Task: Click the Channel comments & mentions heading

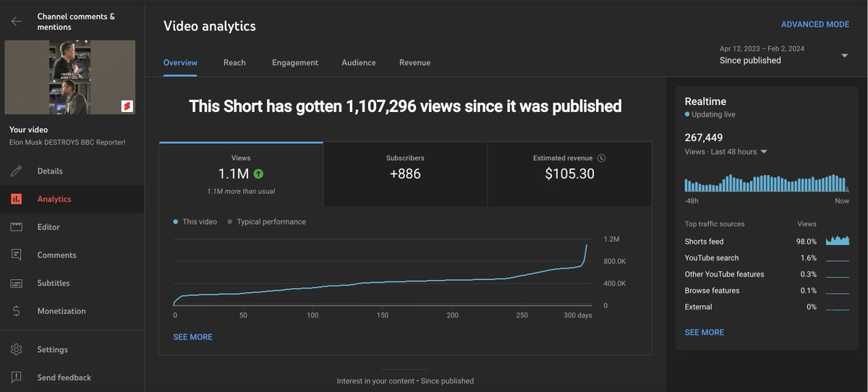Action: (x=76, y=22)
